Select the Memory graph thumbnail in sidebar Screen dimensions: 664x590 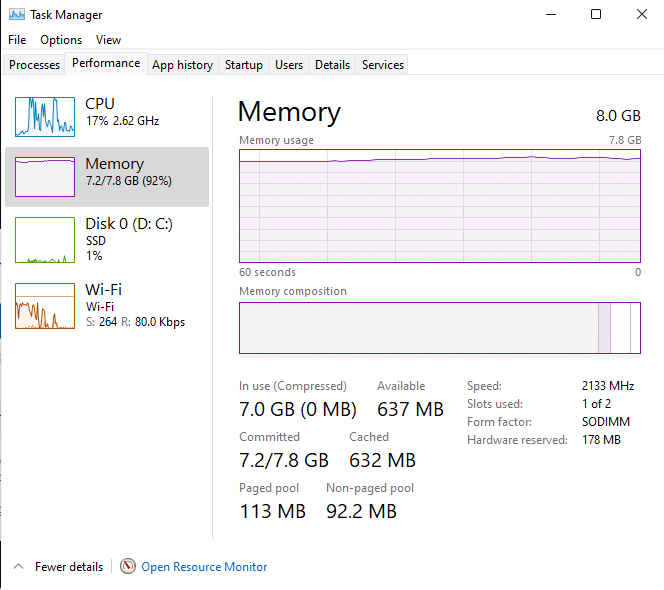tap(45, 177)
